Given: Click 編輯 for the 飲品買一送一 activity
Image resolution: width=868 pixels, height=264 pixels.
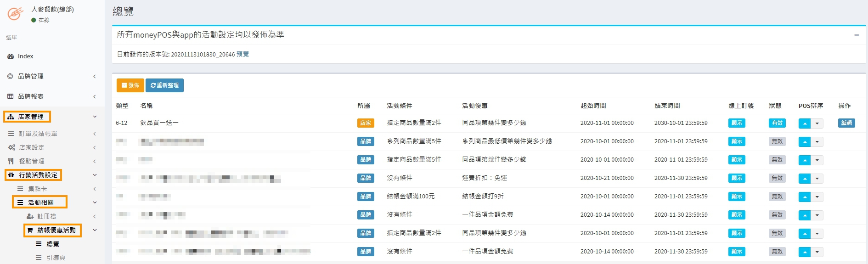Looking at the screenshot, I should click(846, 123).
